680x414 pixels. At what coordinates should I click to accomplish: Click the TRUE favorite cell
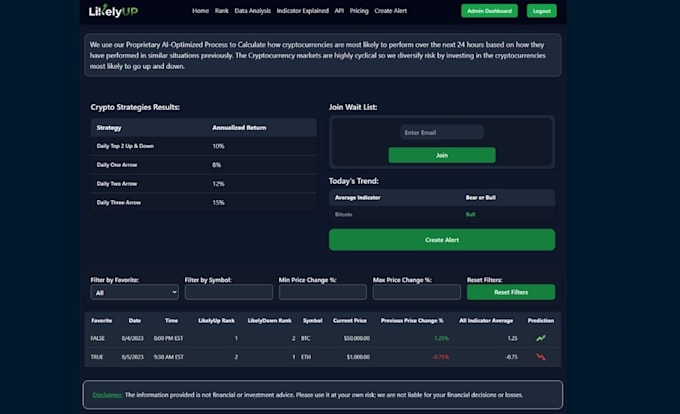pos(97,357)
